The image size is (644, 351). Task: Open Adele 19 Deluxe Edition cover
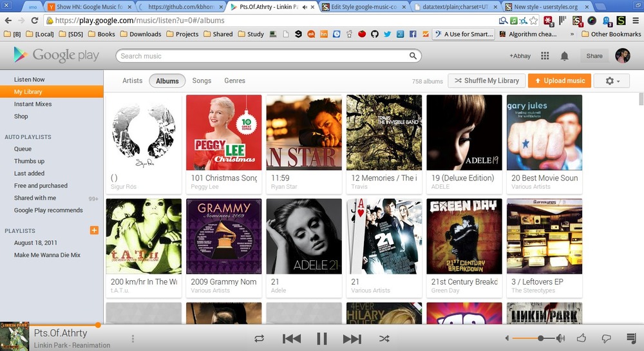464,132
